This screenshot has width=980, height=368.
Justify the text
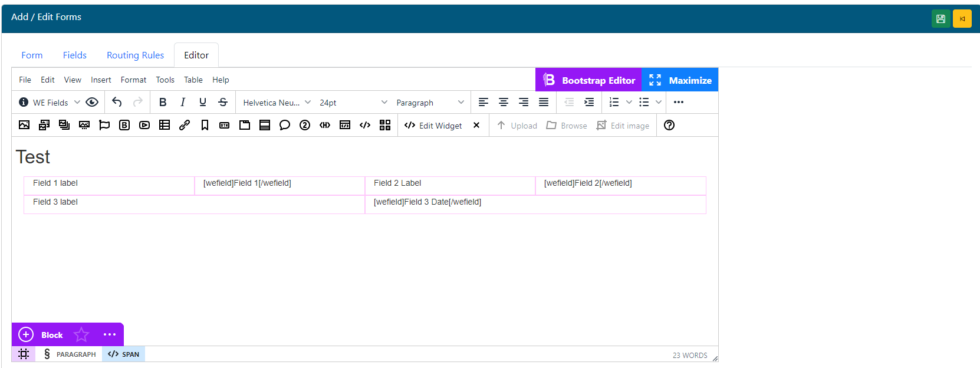pos(544,102)
